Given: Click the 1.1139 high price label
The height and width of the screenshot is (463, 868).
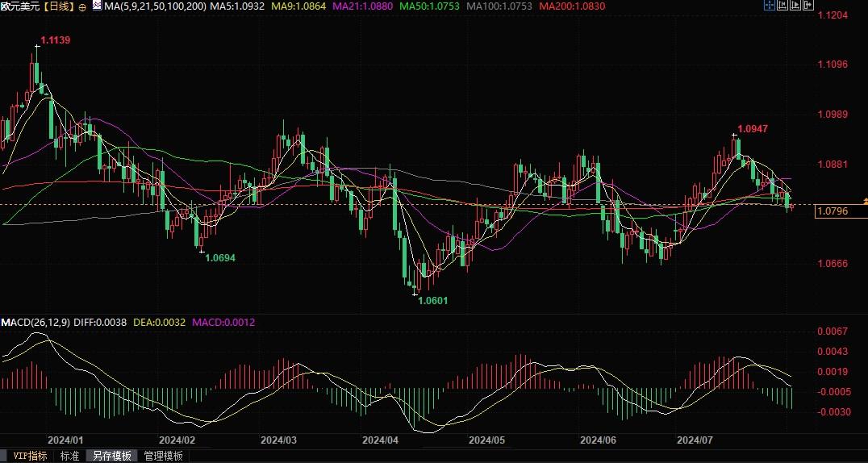Looking at the screenshot, I should (x=56, y=40).
